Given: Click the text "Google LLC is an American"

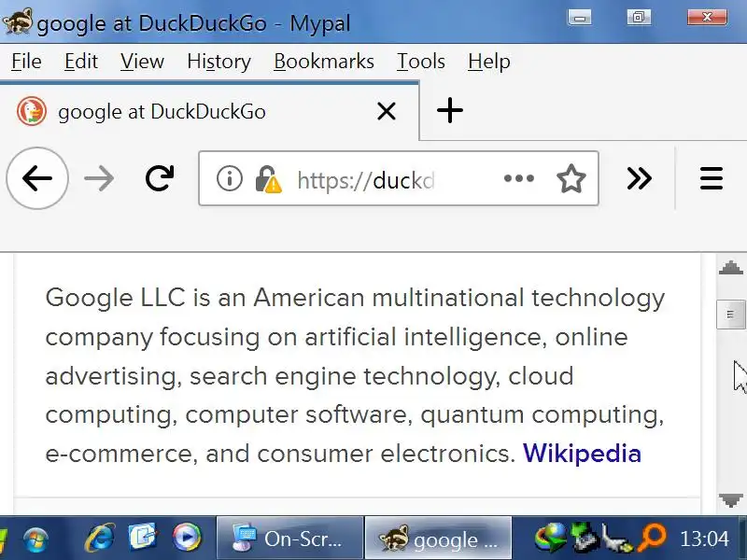Looking at the screenshot, I should tap(205, 298).
